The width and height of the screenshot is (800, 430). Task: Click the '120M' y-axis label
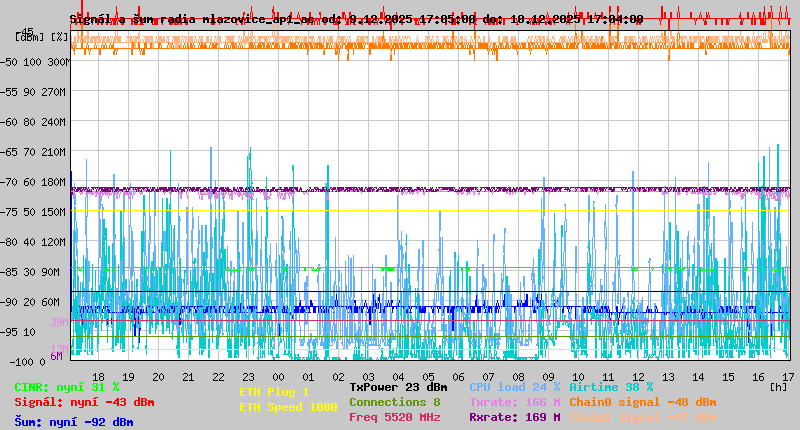54,242
